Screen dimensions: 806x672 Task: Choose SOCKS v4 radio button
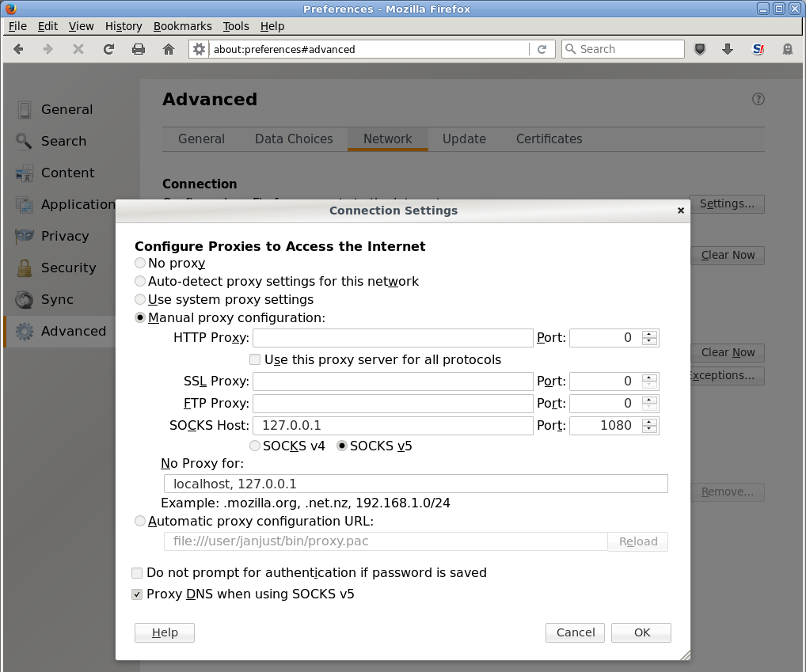255,446
